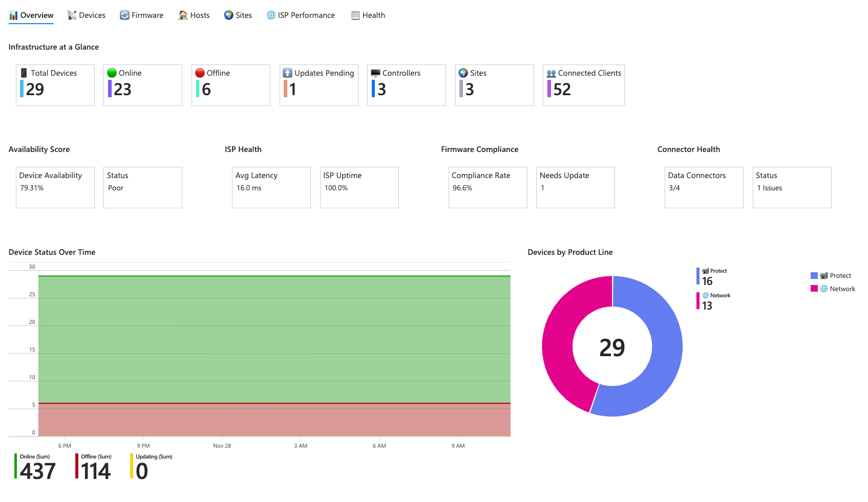Click the Connected Clients people icon

pos(551,73)
